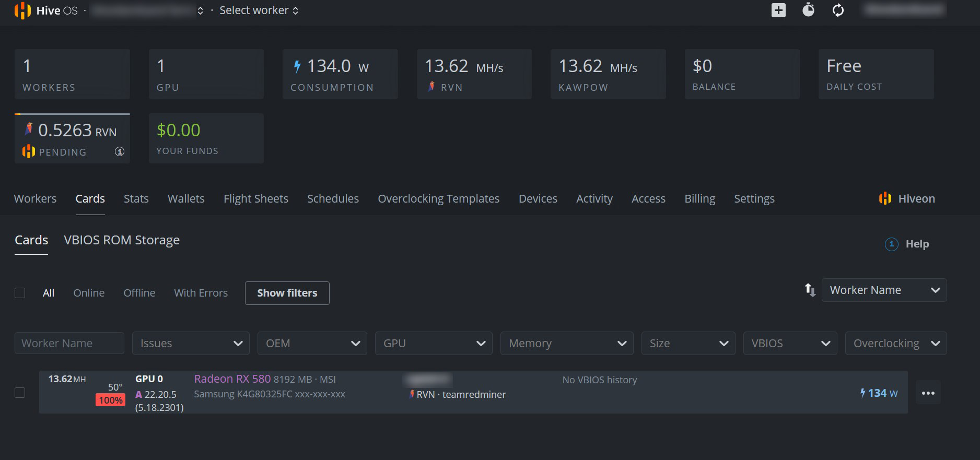
Task: Expand the GPU filter dropdown
Action: tap(434, 343)
